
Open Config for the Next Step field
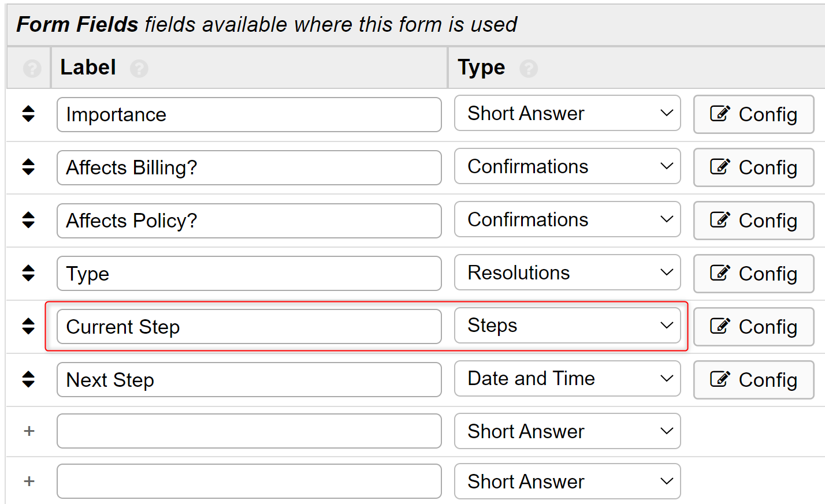pyautogui.click(x=753, y=380)
